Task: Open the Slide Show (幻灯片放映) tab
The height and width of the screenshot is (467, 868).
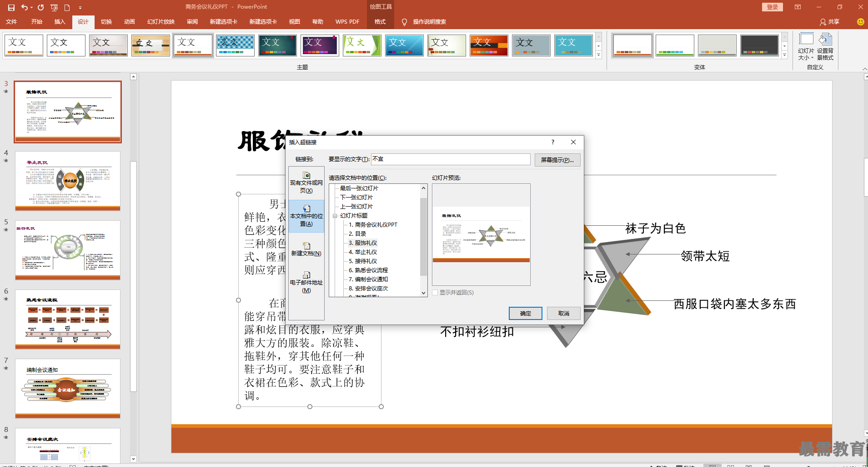Action: (161, 22)
